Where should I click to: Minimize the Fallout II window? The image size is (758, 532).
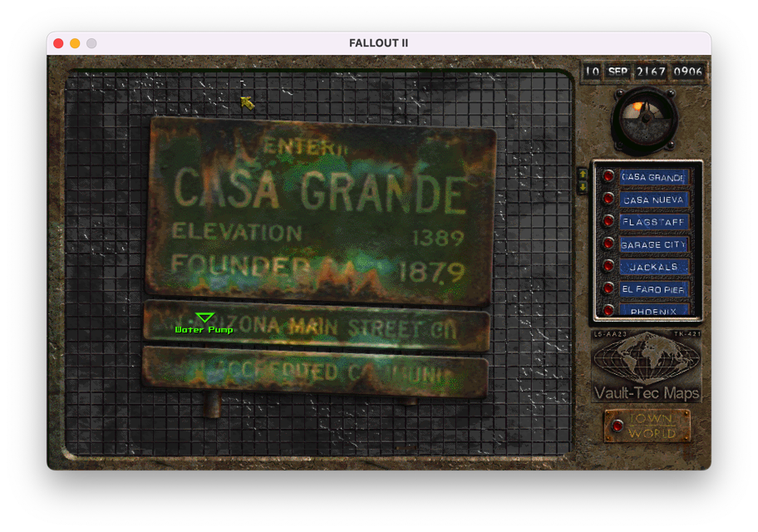(75, 43)
